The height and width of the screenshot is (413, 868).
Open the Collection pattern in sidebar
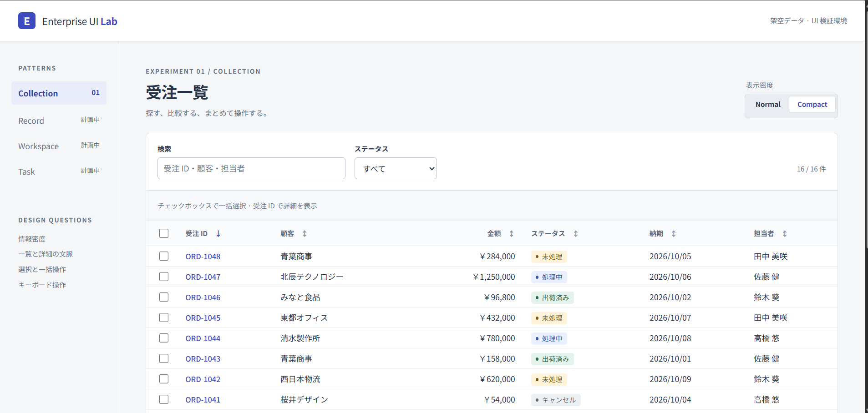[x=59, y=93]
